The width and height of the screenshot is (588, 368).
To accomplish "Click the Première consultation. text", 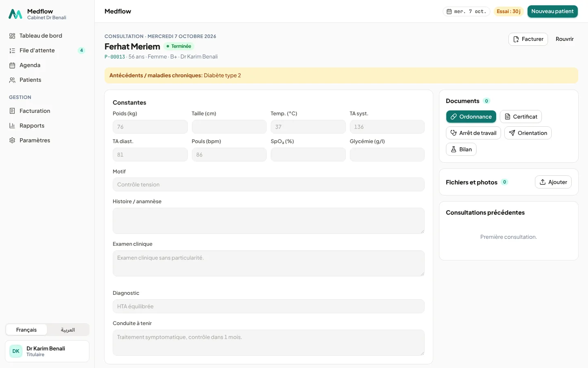I will point(508,237).
